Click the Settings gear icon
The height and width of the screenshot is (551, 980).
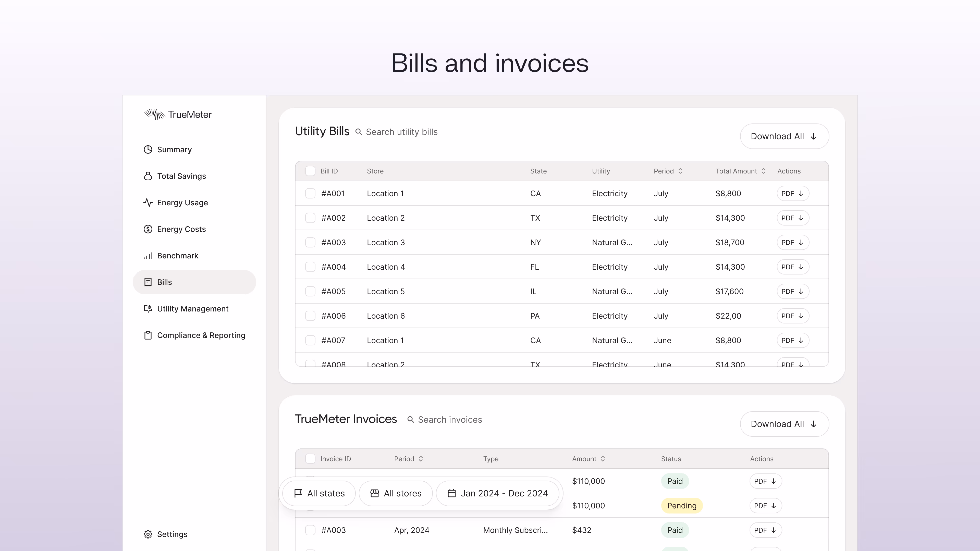[x=148, y=534]
